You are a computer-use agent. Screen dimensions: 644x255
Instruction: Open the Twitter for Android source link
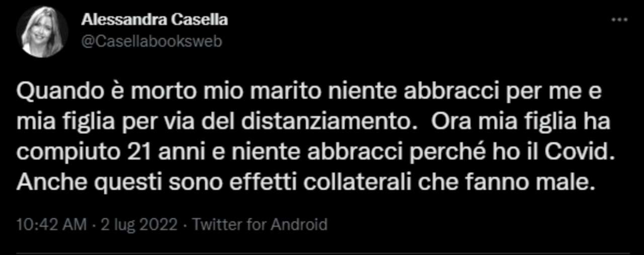click(260, 224)
